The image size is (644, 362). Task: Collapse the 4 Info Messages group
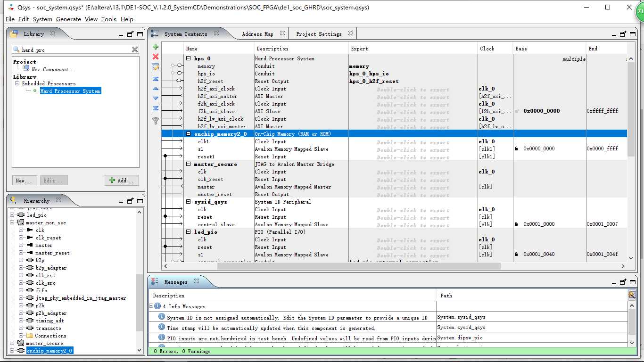pos(151,306)
